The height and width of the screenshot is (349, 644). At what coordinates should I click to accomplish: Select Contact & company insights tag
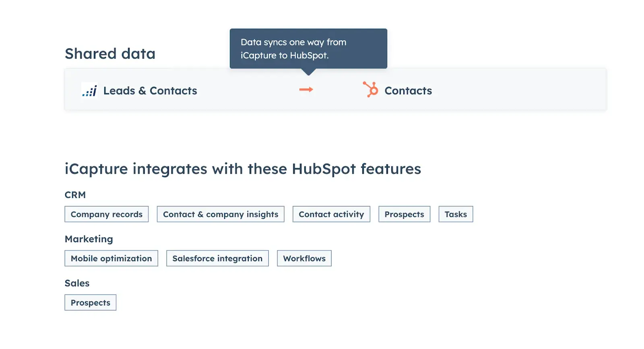coord(221,214)
